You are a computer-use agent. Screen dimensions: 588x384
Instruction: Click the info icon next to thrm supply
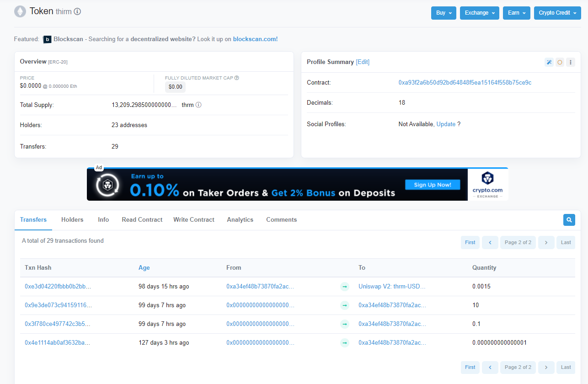point(198,105)
